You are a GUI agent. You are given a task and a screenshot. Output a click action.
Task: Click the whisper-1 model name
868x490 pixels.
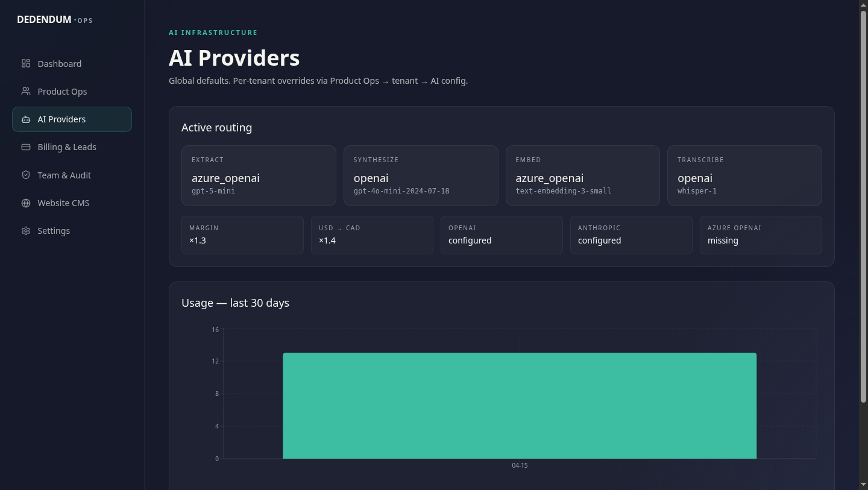pos(697,191)
